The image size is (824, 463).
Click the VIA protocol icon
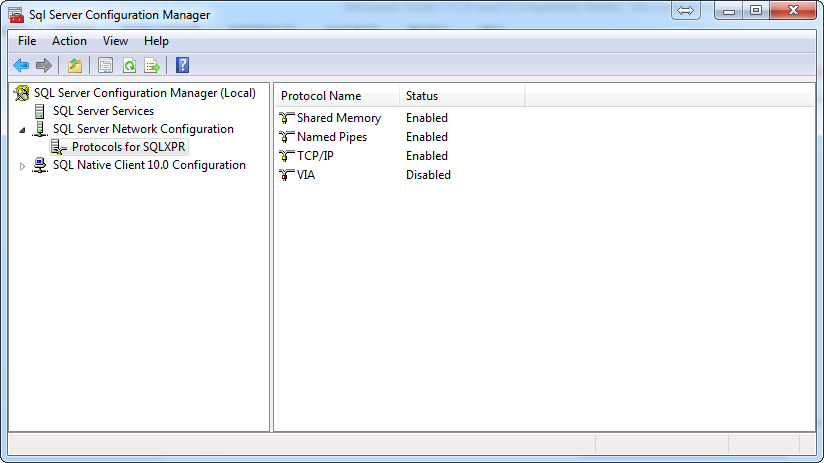(x=286, y=174)
